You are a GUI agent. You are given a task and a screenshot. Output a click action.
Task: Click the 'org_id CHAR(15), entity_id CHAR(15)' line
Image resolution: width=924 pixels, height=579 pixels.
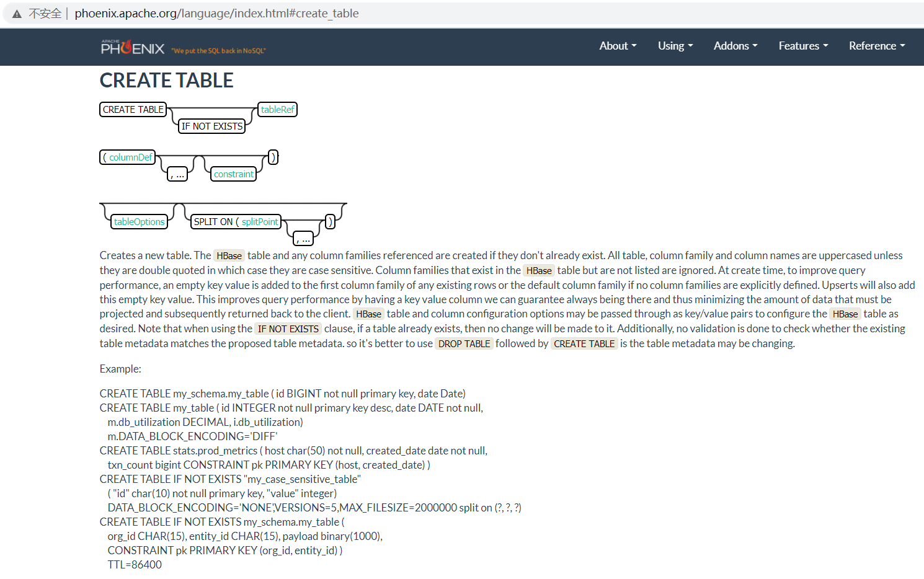coord(245,536)
